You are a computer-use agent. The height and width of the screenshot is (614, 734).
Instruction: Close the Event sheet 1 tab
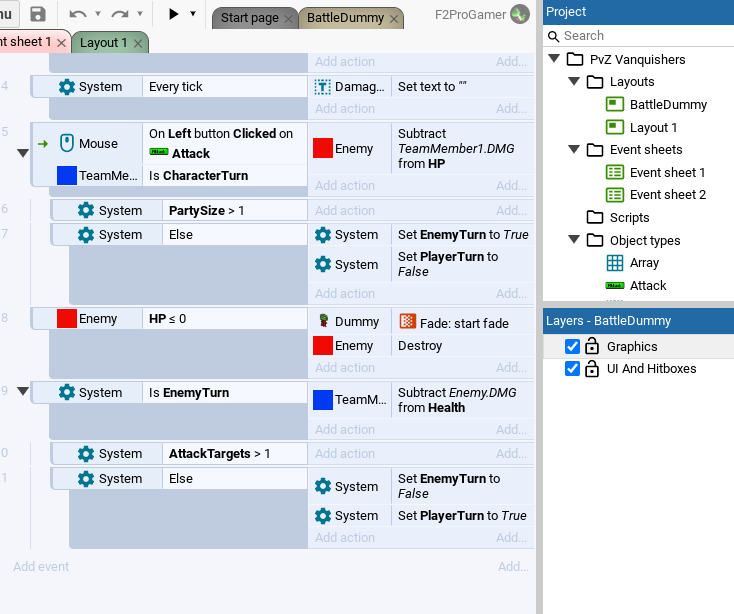(x=61, y=43)
